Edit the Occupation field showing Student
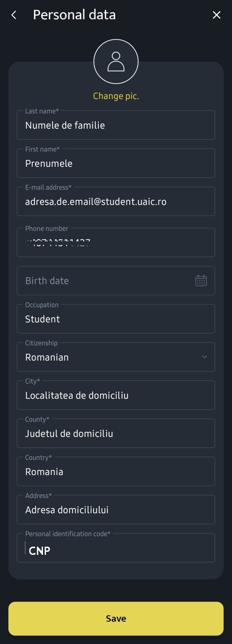The width and height of the screenshot is (232, 644). [116, 319]
